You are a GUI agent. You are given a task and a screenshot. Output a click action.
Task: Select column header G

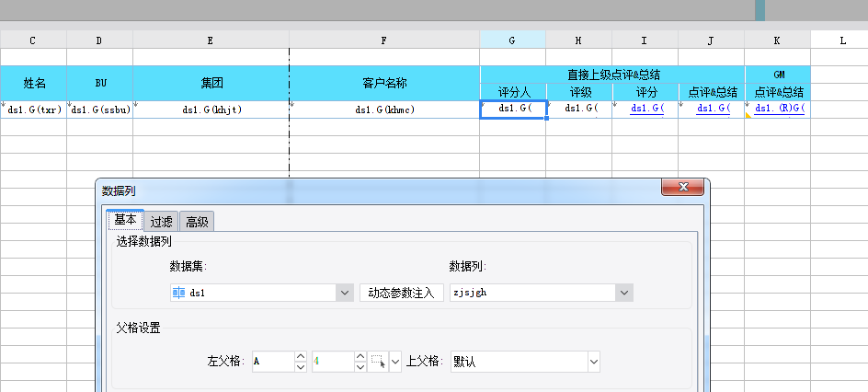point(512,40)
